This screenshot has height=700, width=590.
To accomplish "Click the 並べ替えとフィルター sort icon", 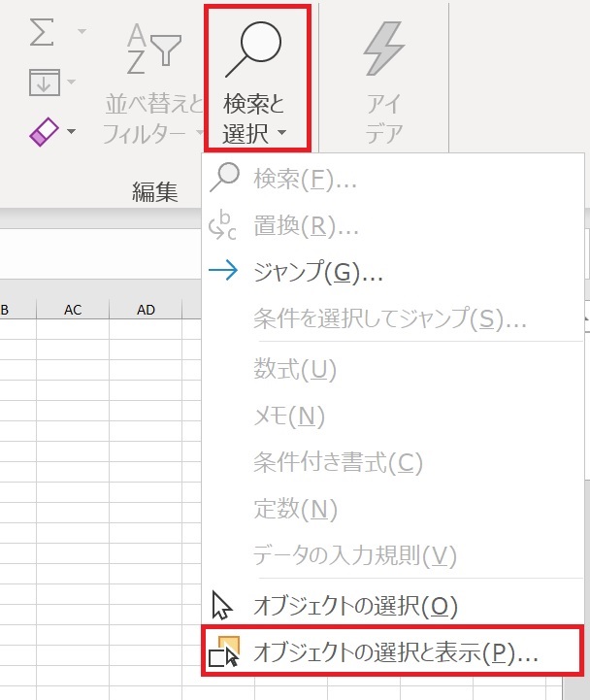I will [153, 49].
